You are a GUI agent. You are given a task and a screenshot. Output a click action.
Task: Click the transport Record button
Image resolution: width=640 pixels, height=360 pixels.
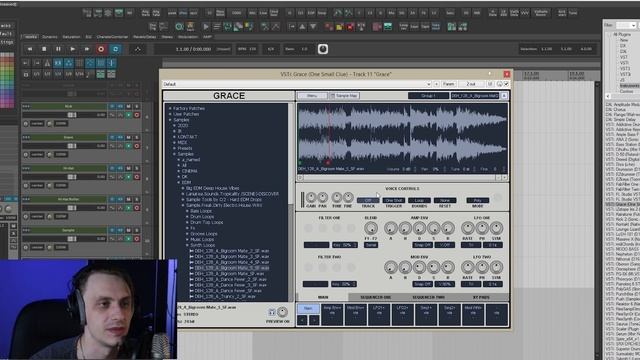101,49
